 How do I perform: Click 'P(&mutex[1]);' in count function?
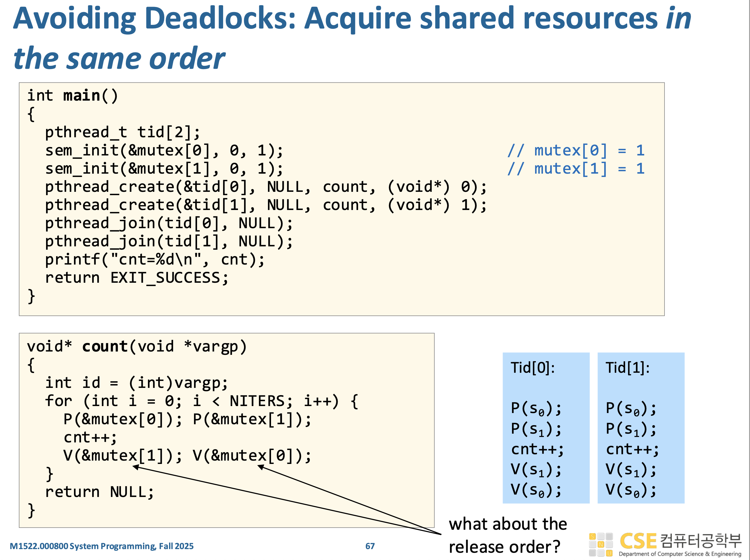(252, 420)
